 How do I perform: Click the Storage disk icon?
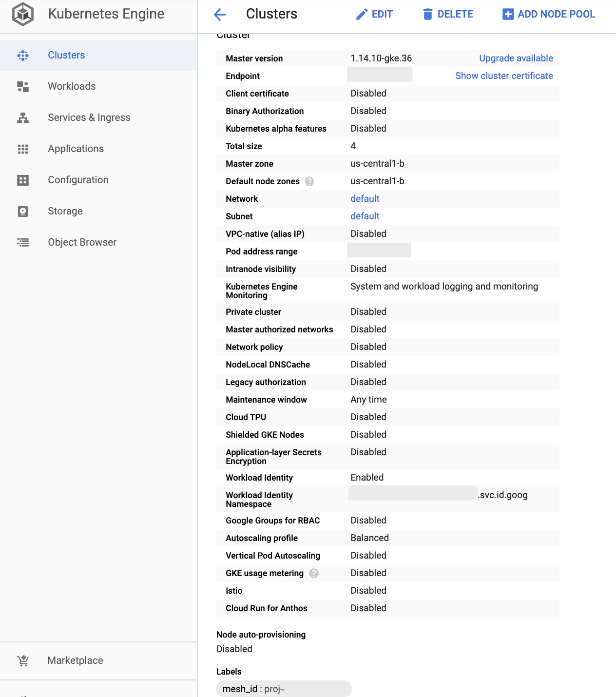coord(23,212)
